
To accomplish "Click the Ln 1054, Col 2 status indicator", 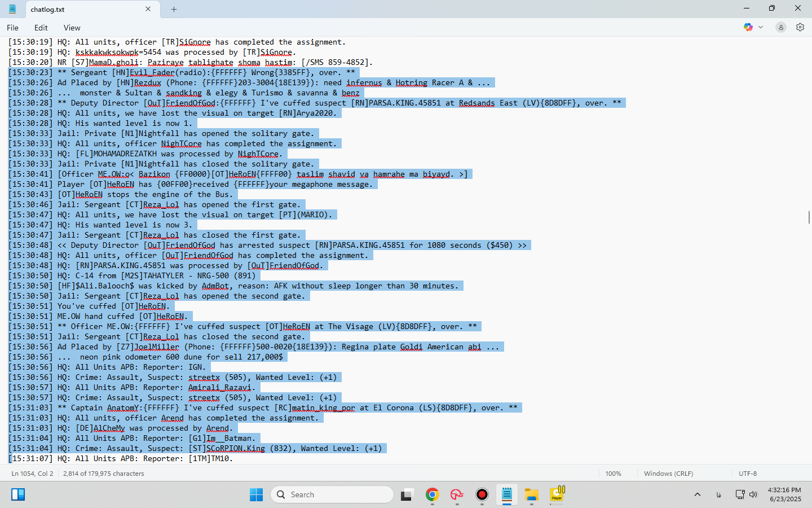I will click(33, 474).
